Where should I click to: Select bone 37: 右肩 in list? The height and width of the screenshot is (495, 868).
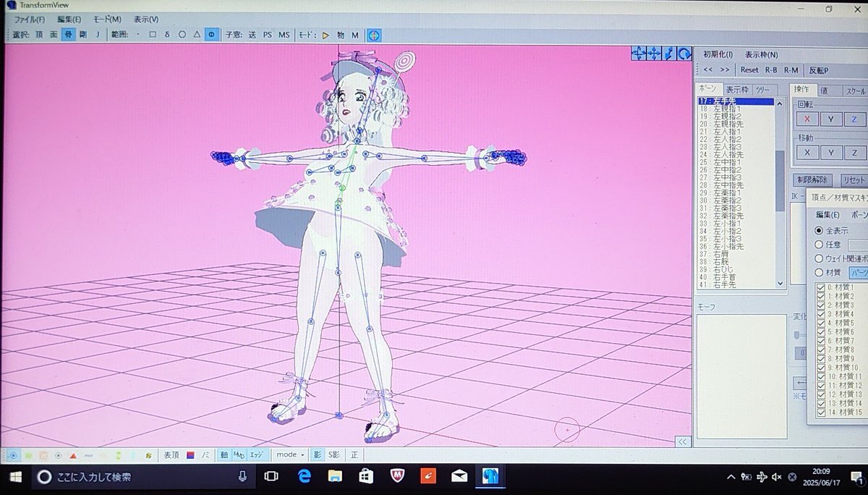tap(735, 254)
